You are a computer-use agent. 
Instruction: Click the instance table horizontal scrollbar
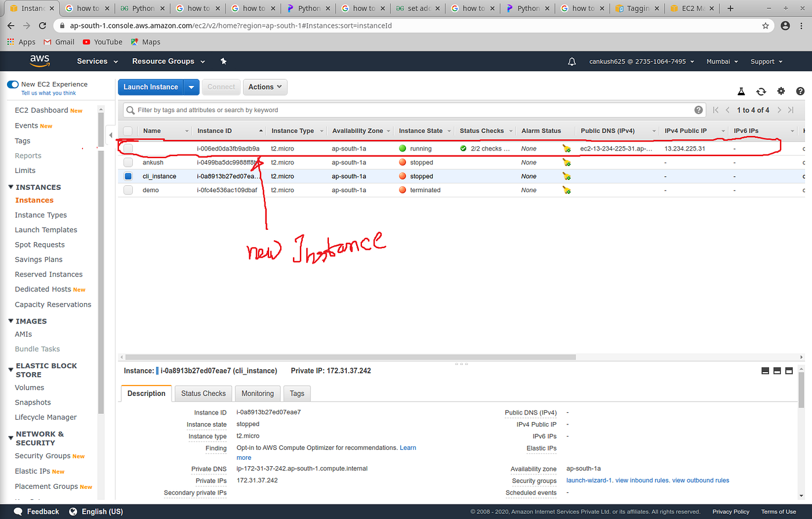(x=350, y=357)
